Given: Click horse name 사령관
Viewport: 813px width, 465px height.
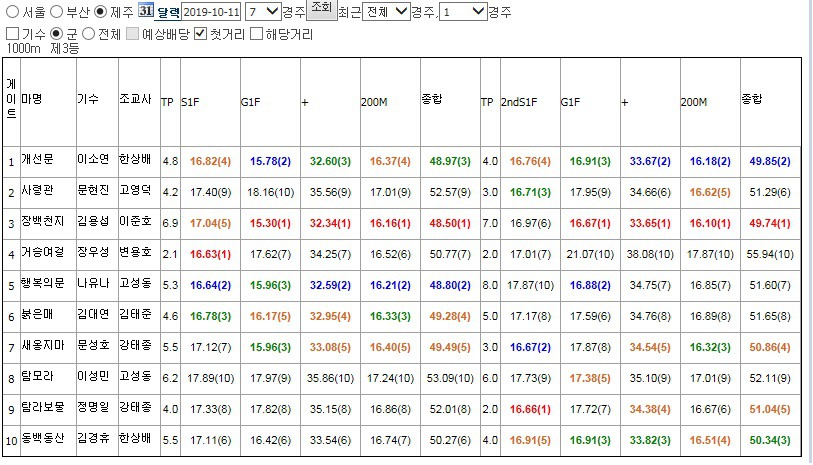Looking at the screenshot, I should coord(37,190).
